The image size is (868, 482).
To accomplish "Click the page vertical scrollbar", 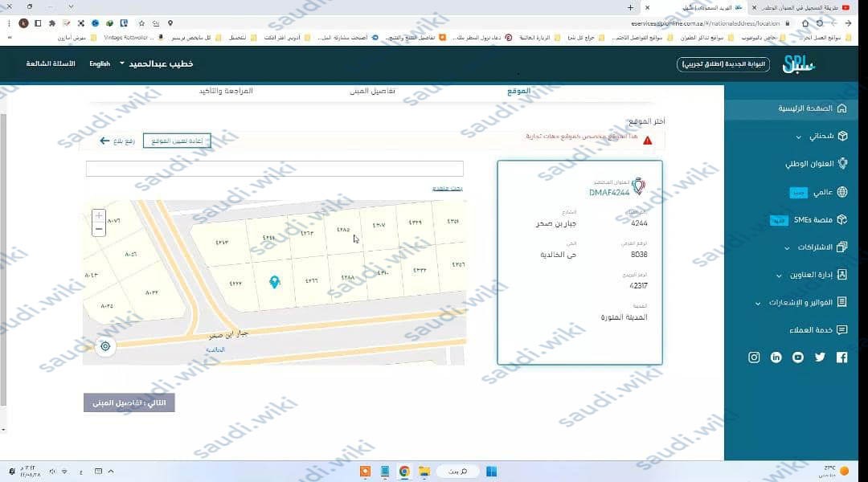I will [x=3, y=260].
